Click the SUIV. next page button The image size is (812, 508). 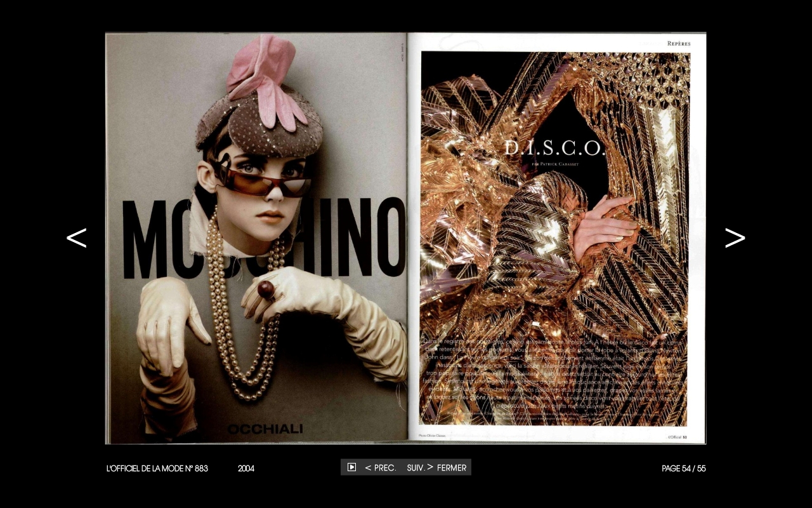pyautogui.click(x=420, y=467)
